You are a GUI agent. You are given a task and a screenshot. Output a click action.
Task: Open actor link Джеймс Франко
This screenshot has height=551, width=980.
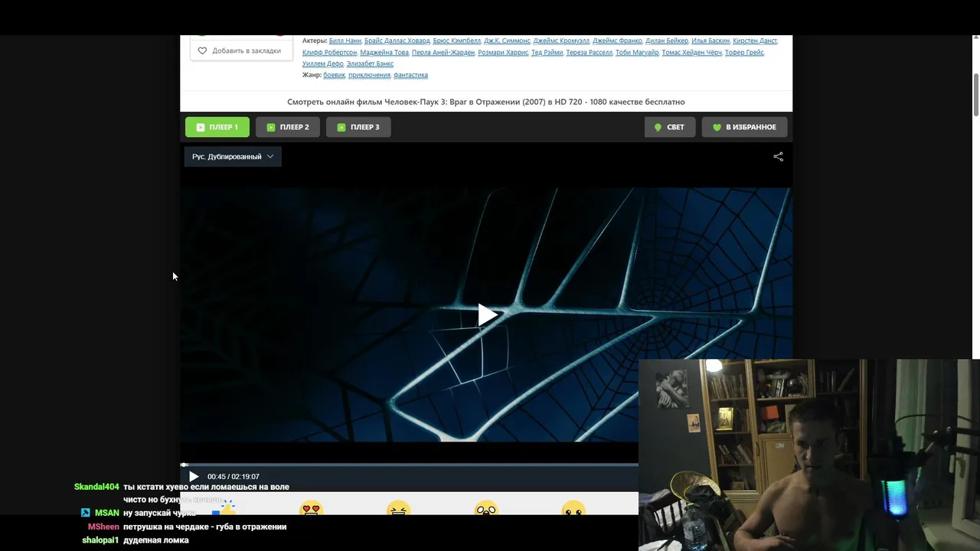[x=617, y=41]
